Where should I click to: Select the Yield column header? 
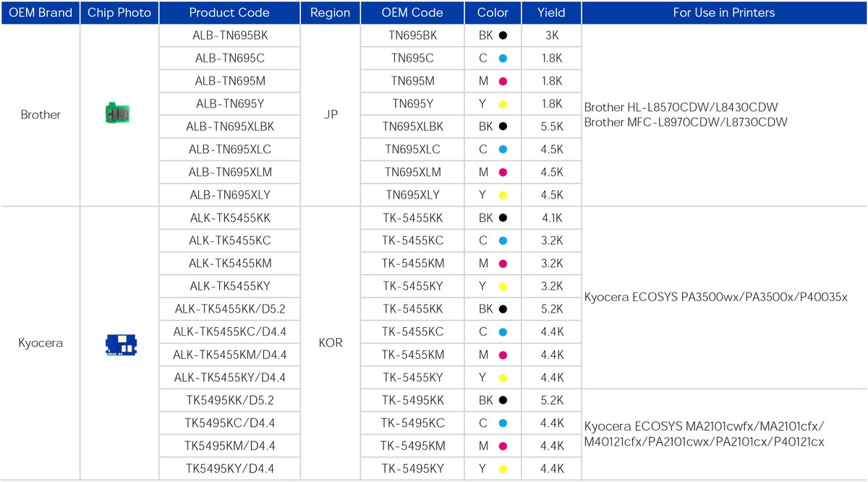[551, 12]
